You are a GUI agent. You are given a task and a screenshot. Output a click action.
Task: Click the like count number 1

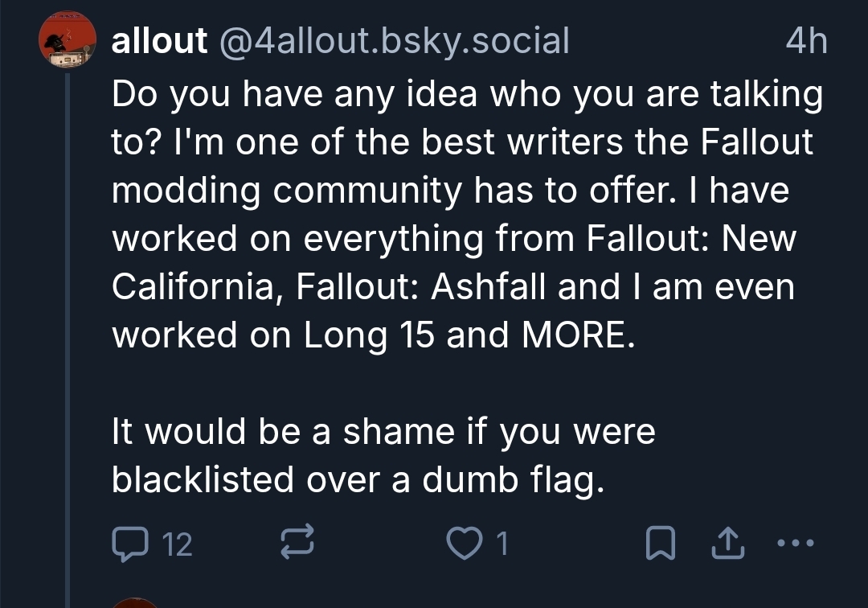click(x=502, y=545)
